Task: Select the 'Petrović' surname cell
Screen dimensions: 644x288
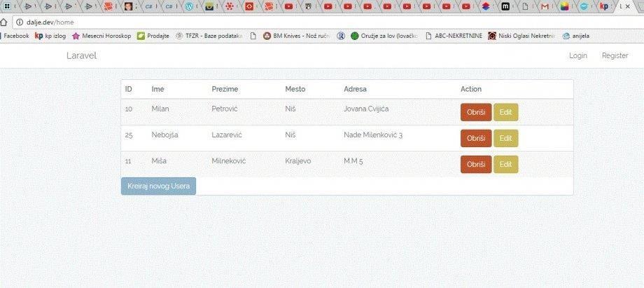Action: [x=225, y=109]
